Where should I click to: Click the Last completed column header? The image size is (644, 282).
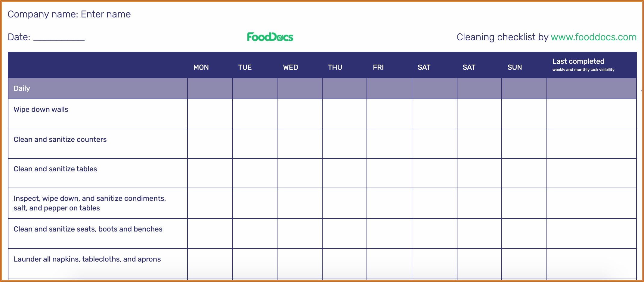pyautogui.click(x=578, y=62)
